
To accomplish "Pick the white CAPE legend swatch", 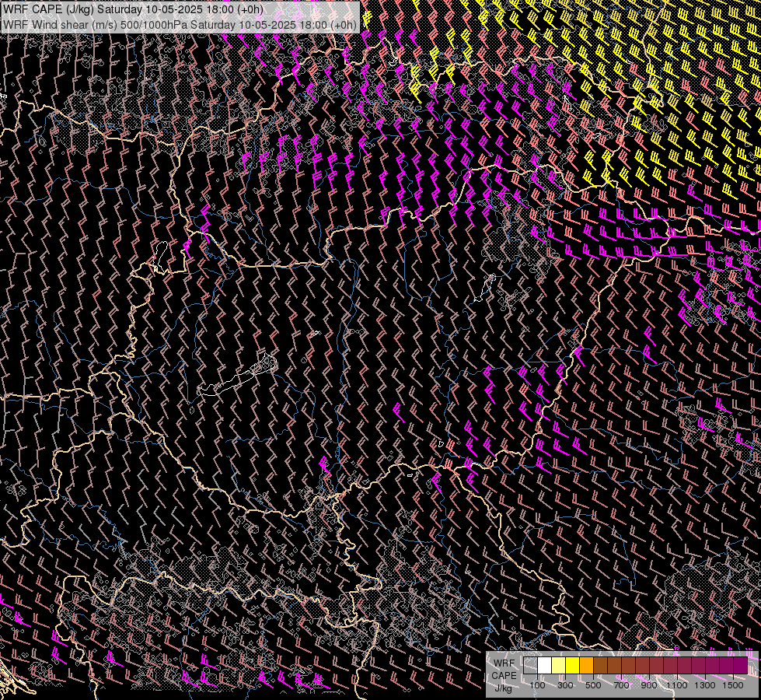I will [x=545, y=666].
